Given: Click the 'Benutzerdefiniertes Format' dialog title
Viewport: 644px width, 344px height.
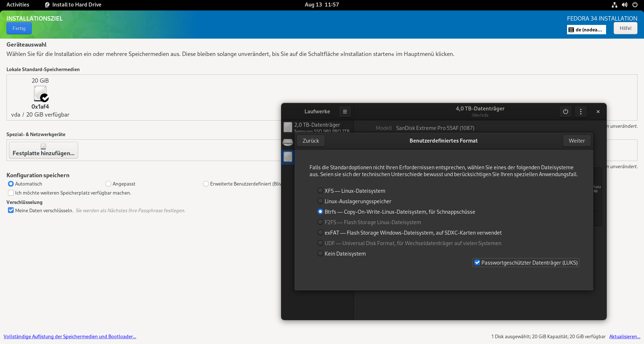Looking at the screenshot, I should [x=444, y=141].
